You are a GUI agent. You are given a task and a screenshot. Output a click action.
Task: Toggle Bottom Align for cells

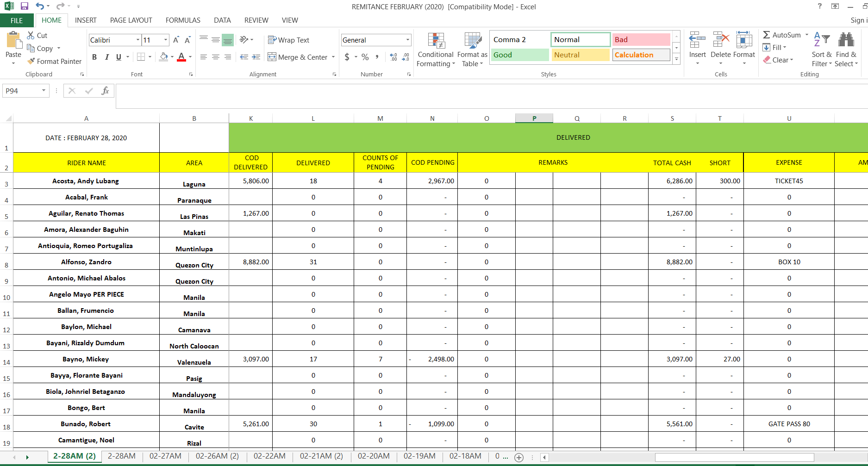pyautogui.click(x=228, y=40)
